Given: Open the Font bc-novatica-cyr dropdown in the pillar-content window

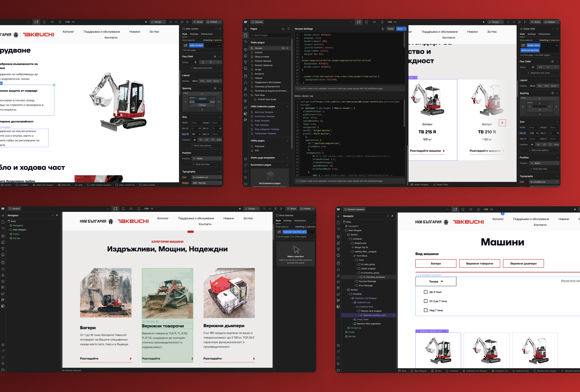Looking at the screenshot, I should 207,177.
